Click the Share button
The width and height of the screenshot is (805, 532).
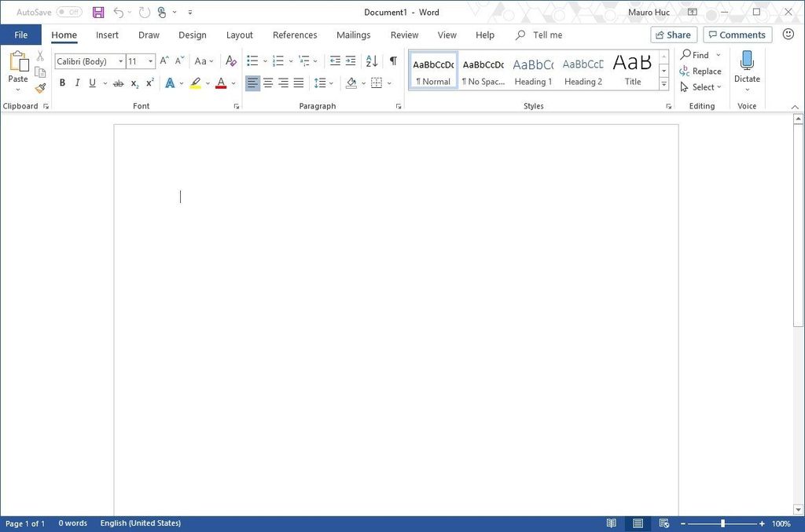click(x=673, y=35)
